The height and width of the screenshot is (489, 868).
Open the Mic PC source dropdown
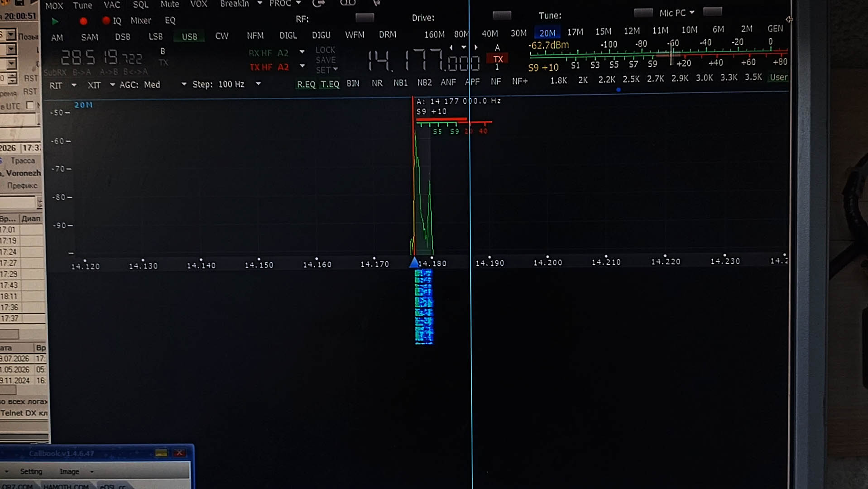[x=692, y=13]
